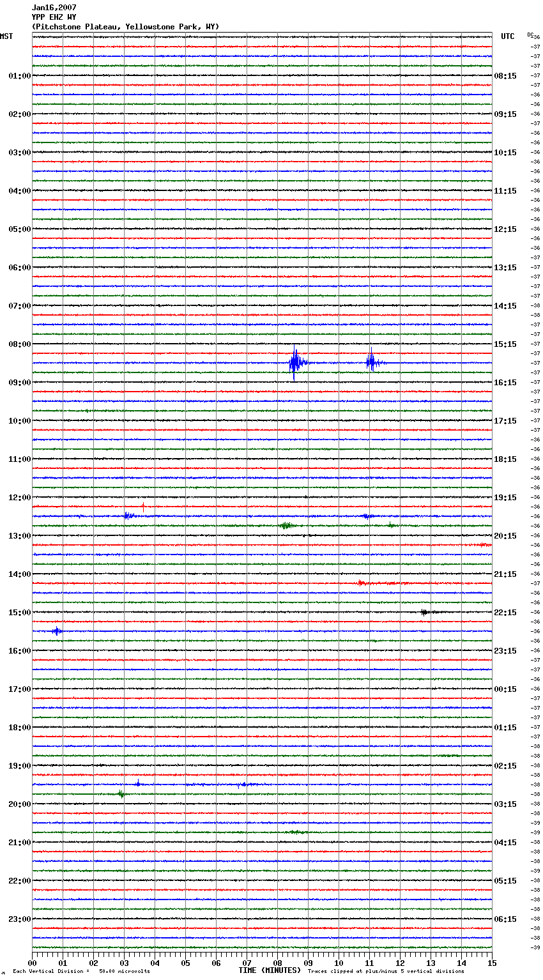The height and width of the screenshot is (980, 543).
Task: Select the 23:00 MST hour label
Action: (20, 919)
